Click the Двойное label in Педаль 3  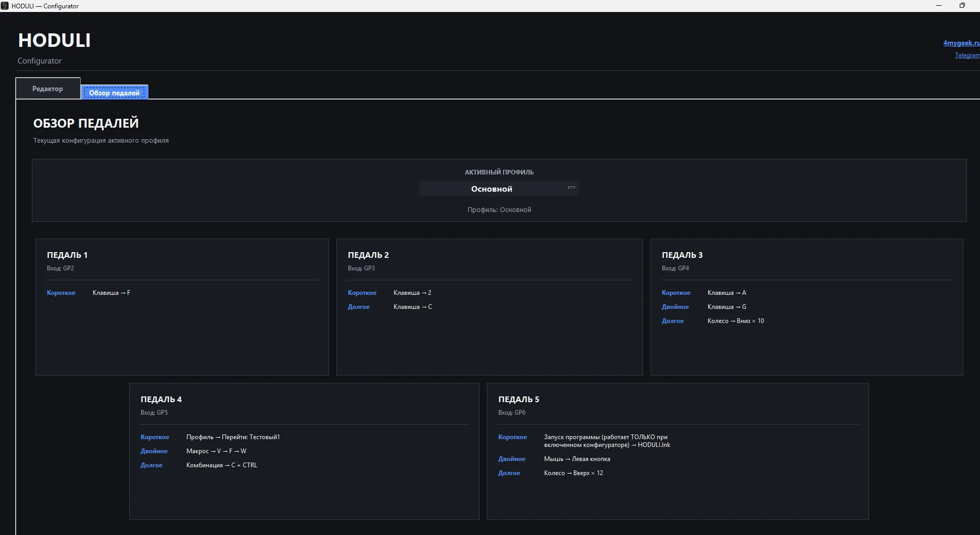pyautogui.click(x=675, y=307)
